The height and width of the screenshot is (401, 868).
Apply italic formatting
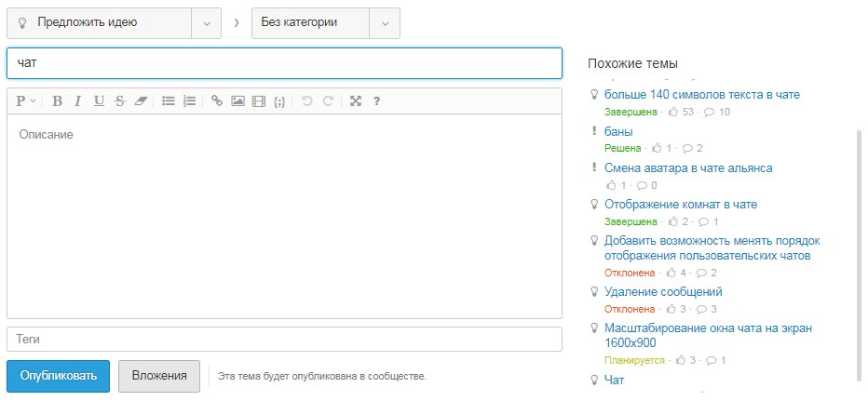(77, 101)
